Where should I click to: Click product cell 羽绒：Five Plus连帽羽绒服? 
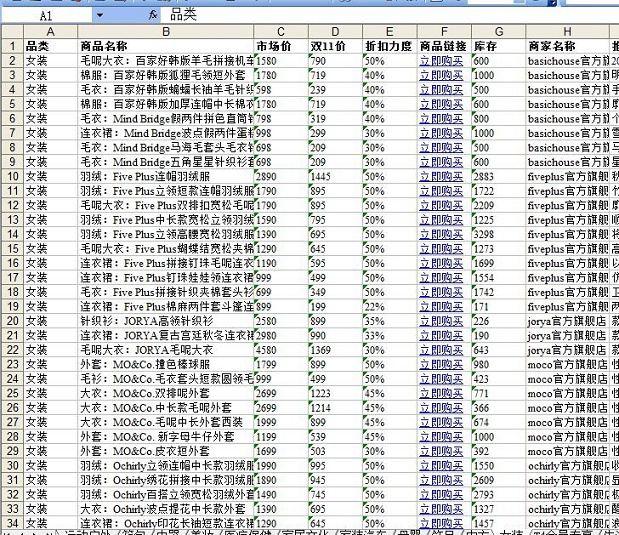[x=166, y=176]
